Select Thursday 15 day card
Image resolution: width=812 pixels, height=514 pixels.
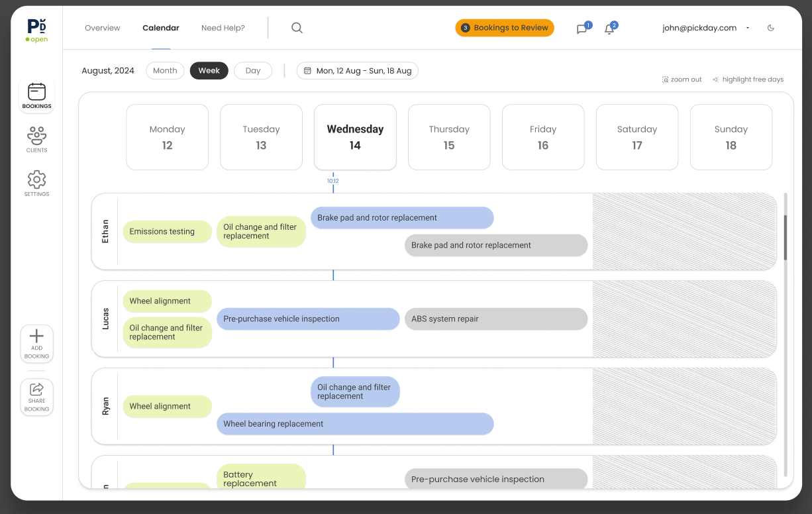click(x=450, y=137)
